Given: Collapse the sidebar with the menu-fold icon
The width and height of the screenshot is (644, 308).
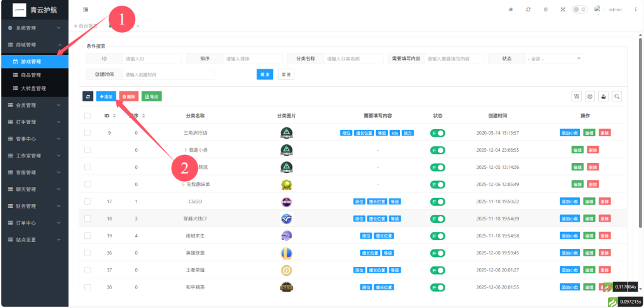Looking at the screenshot, I should (x=86, y=9).
